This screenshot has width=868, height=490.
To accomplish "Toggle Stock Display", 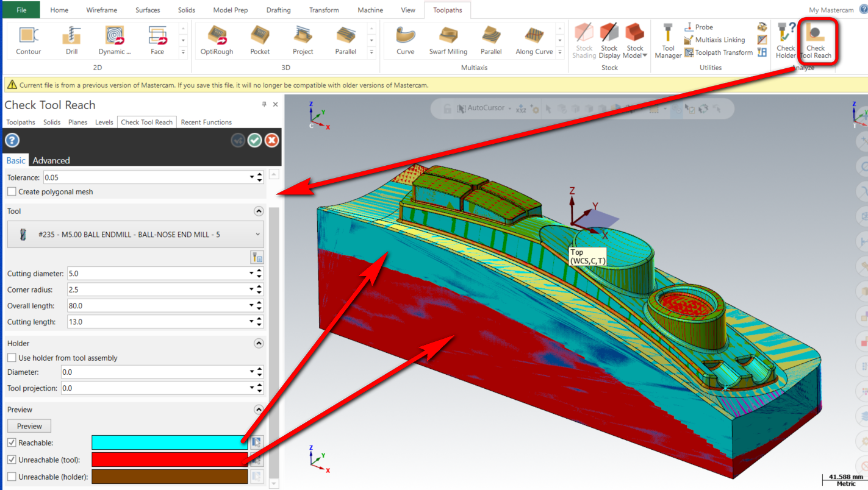I will (x=609, y=40).
